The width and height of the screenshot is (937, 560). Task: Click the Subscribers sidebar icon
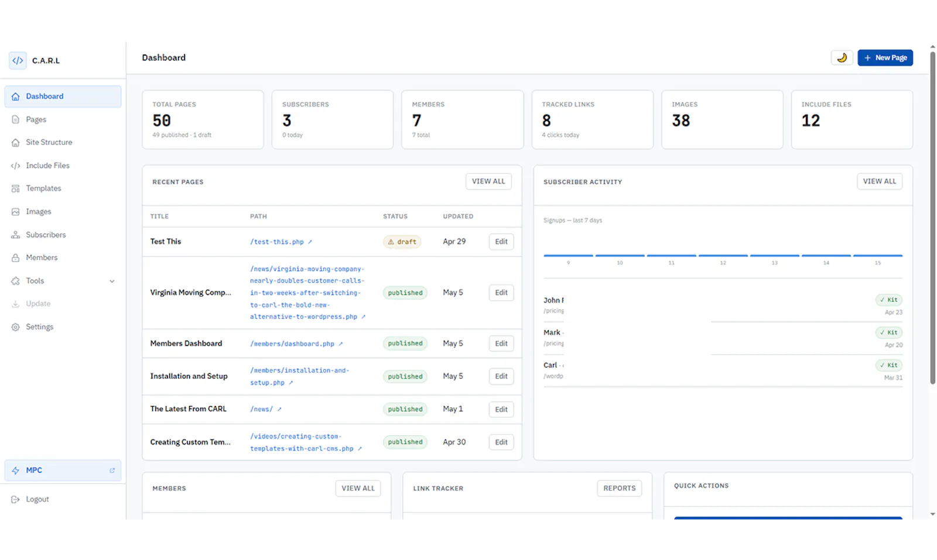coord(16,235)
